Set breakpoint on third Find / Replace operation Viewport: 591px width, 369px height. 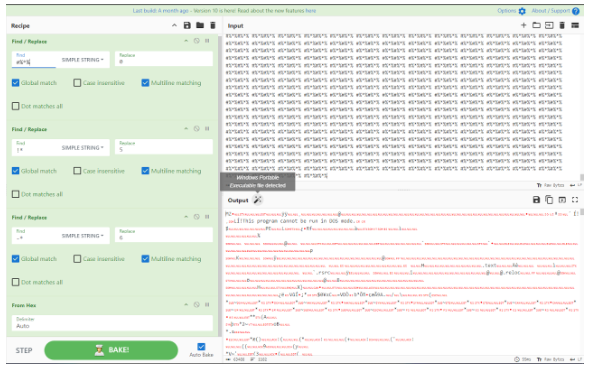(207, 217)
